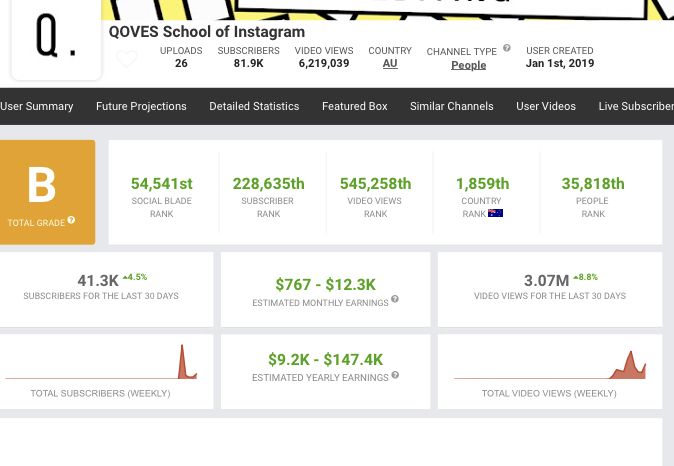Image resolution: width=674 pixels, height=466 pixels.
Task: Click the $767 - $12.3K monthly earnings
Action: click(325, 285)
